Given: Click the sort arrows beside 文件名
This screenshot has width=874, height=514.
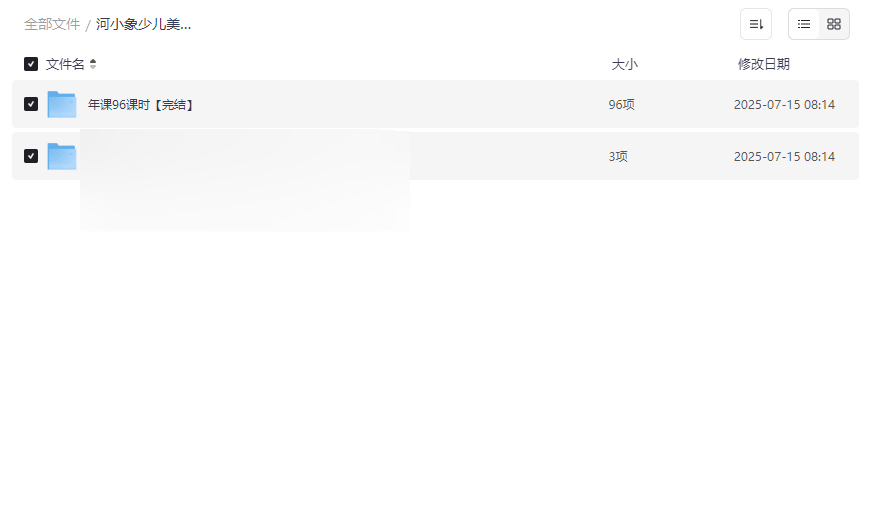Looking at the screenshot, I should (93, 64).
